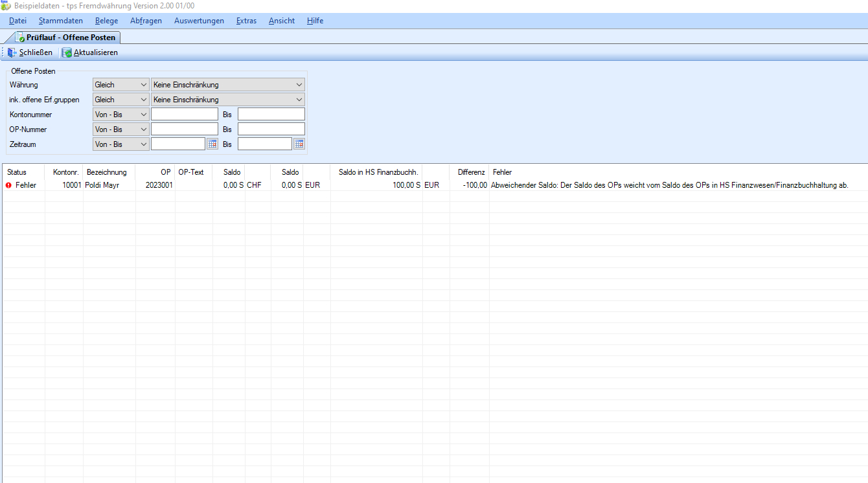The width and height of the screenshot is (868, 483).
Task: Click the application icon in title bar
Action: [x=6, y=5]
